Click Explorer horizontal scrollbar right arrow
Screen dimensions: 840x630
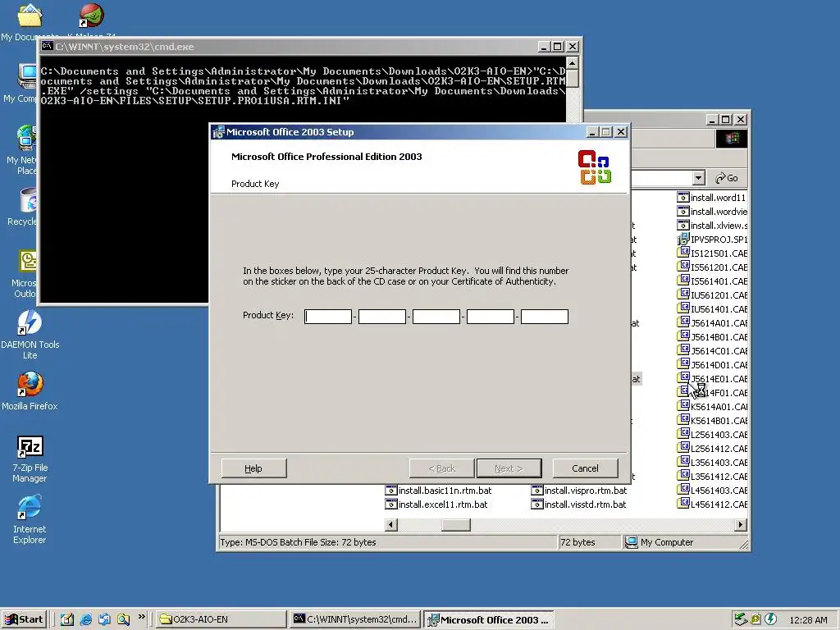[741, 525]
